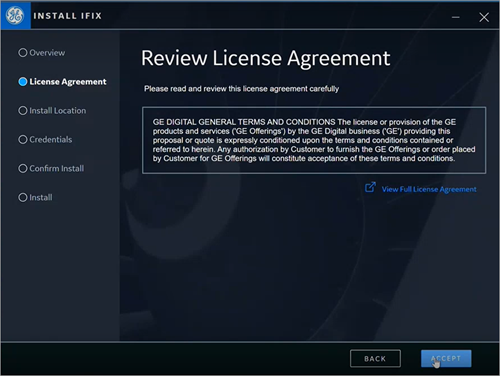This screenshot has height=376, width=500.
Task: Select the Confirm Install step circle
Action: click(x=23, y=168)
